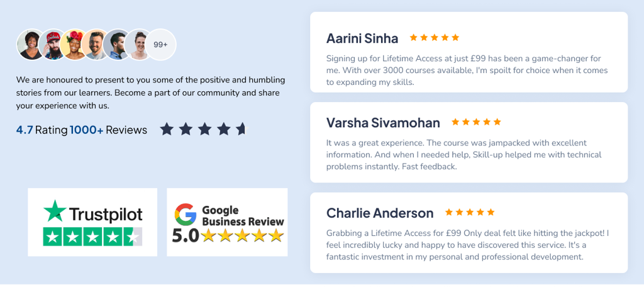Image resolution: width=644 pixels, height=287 pixels.
Task: Click the Google G logo icon
Action: pos(186,214)
